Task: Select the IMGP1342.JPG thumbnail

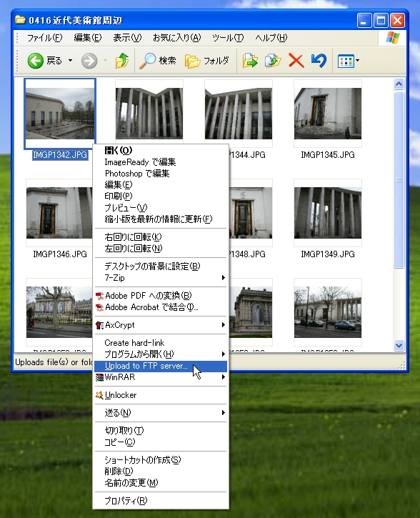Action: (x=60, y=114)
